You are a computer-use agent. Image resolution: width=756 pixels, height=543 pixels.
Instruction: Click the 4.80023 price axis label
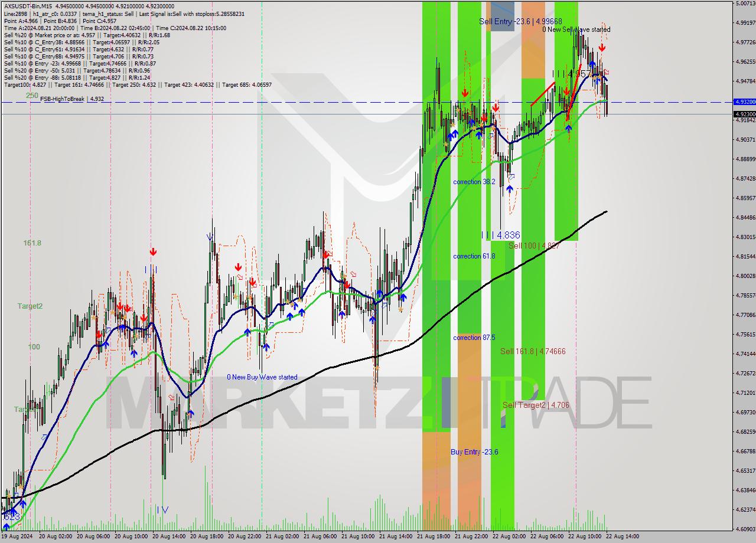745,276
